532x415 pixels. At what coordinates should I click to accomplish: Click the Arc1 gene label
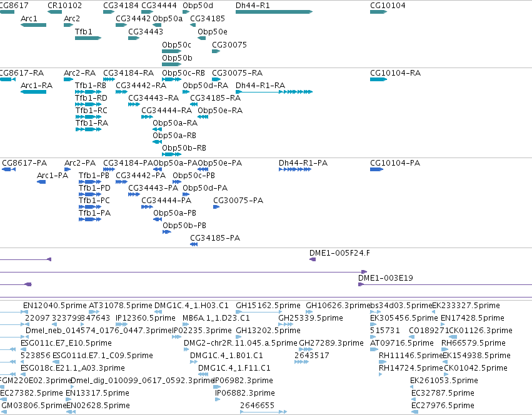point(29,19)
